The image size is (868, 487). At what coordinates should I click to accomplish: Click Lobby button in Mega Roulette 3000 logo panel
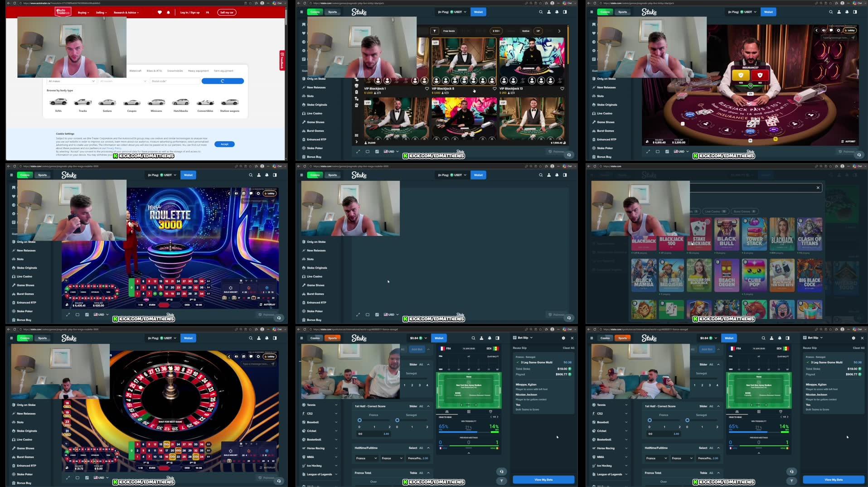(270, 193)
